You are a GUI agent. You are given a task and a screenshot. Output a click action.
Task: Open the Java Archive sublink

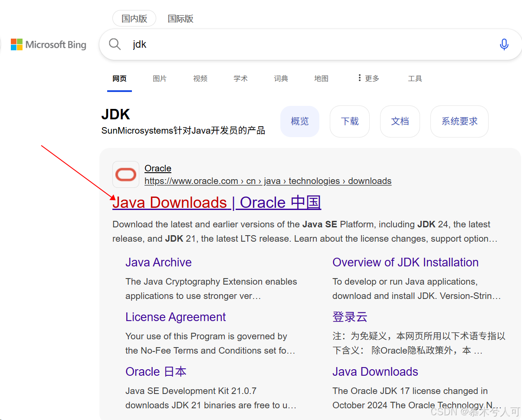pos(158,262)
